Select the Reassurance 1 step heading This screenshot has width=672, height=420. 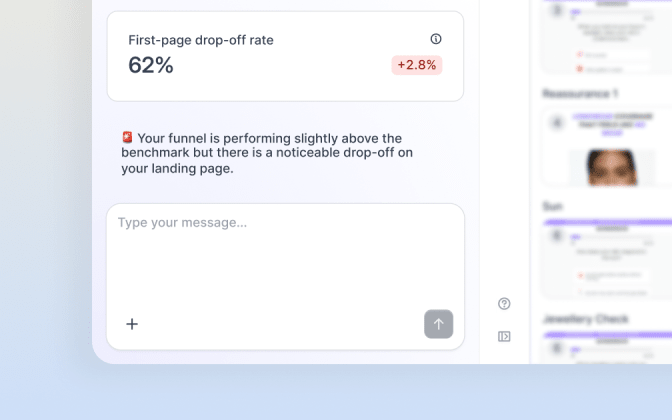click(580, 94)
